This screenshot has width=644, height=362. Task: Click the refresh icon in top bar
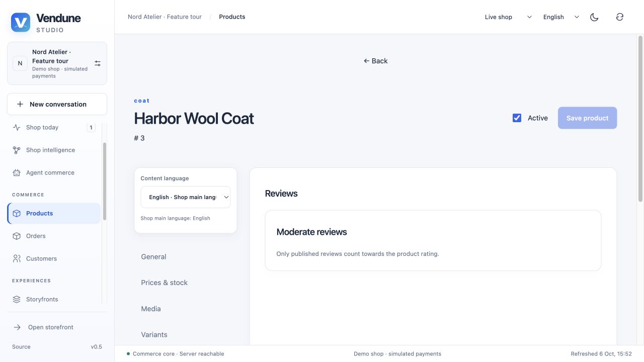pyautogui.click(x=620, y=17)
